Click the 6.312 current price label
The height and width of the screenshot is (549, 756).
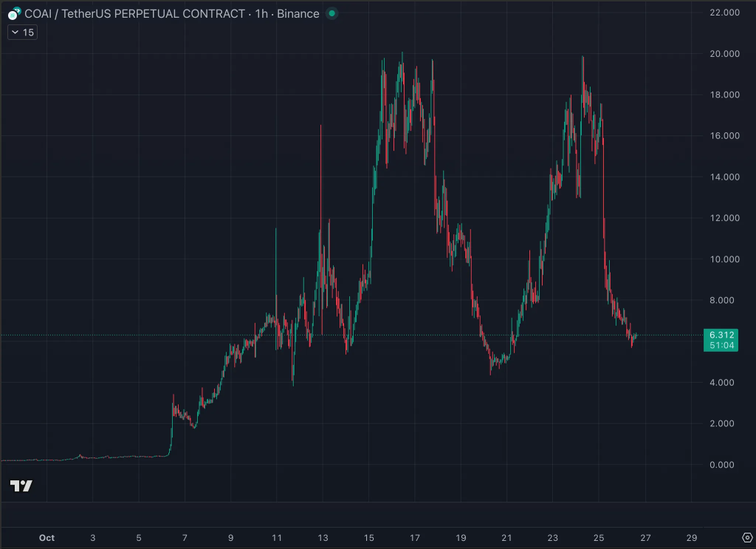pos(722,335)
